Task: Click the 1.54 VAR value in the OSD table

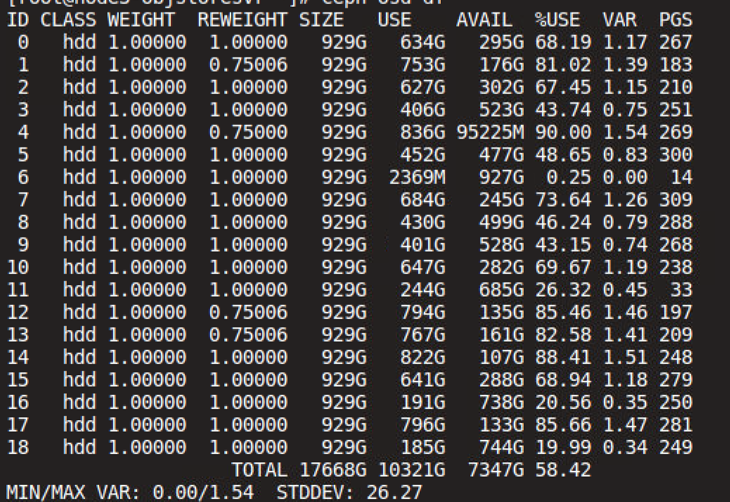Action: (x=625, y=132)
